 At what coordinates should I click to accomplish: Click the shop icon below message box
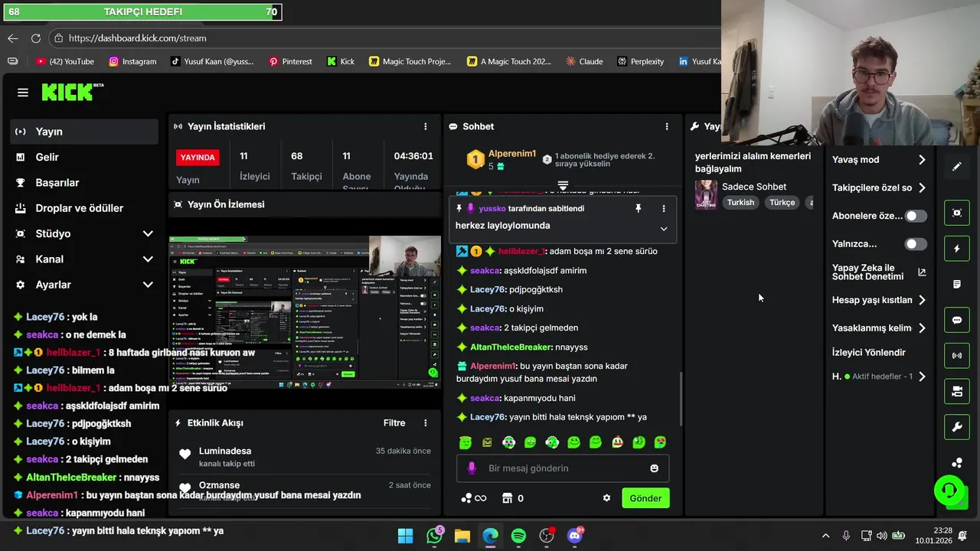(x=507, y=498)
